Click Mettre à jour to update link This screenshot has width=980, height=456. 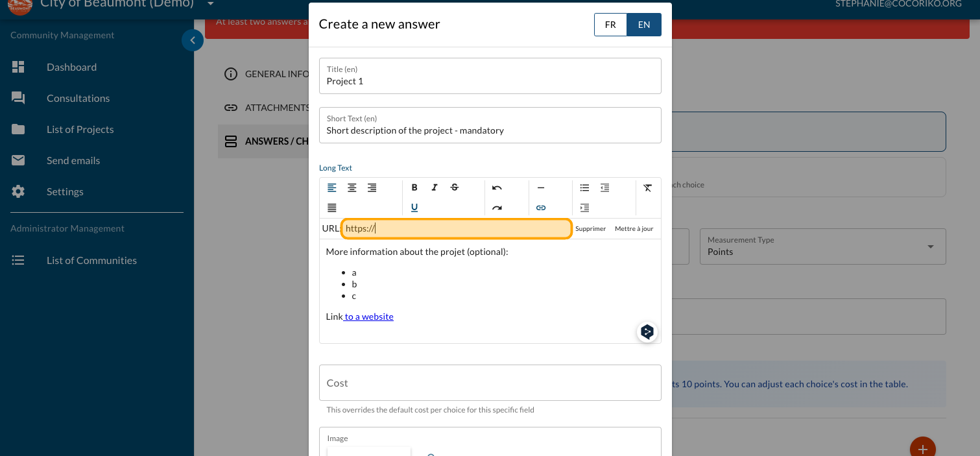[x=634, y=229]
